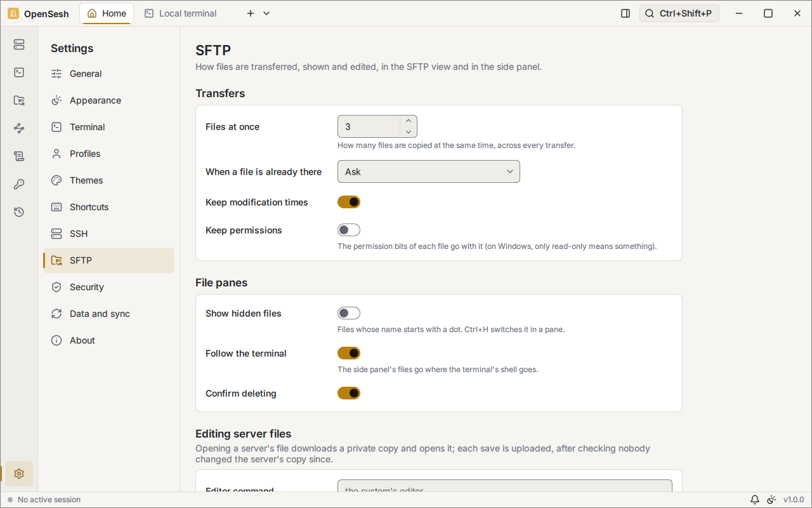Click the OpenSesh app logo

click(x=13, y=13)
